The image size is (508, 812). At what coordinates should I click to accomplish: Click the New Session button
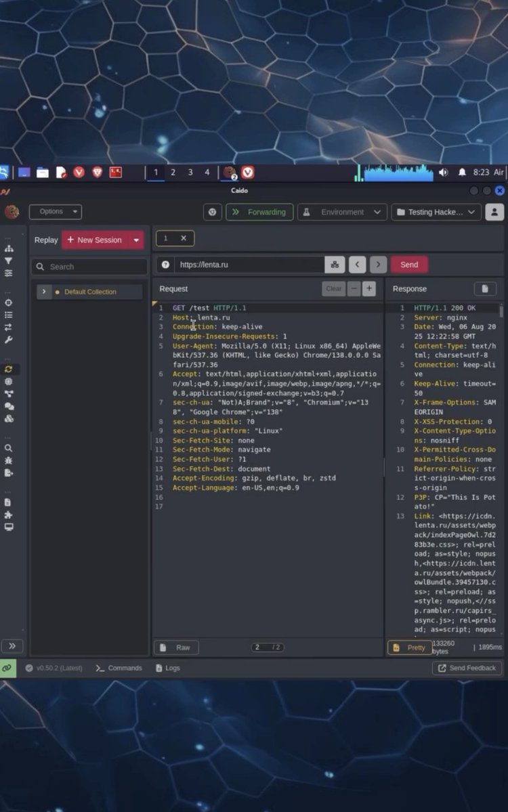pyautogui.click(x=95, y=240)
